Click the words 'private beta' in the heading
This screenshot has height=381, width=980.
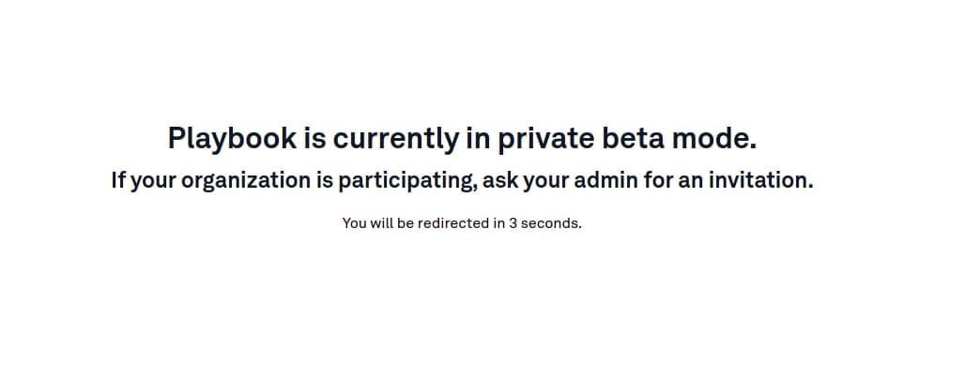581,139
